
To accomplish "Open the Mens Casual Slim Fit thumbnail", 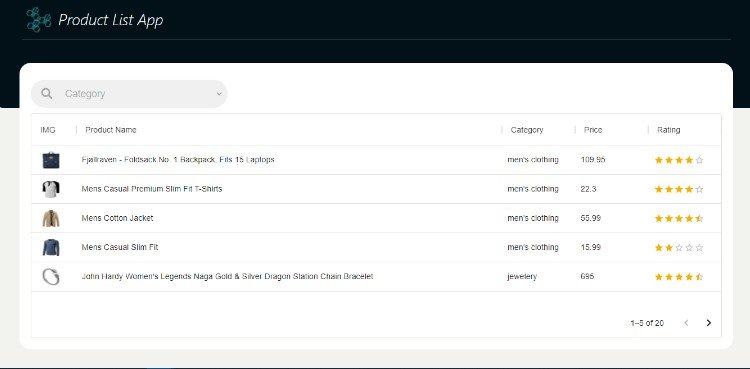I will (51, 247).
